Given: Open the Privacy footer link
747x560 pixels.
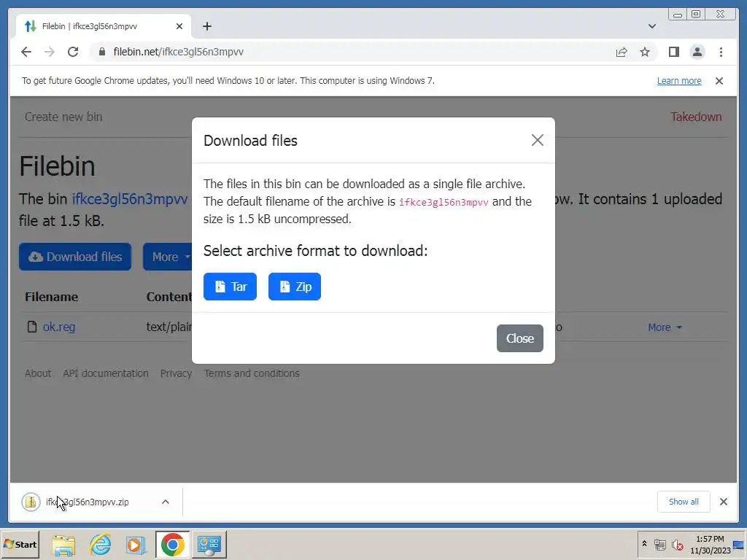Looking at the screenshot, I should pos(177,373).
